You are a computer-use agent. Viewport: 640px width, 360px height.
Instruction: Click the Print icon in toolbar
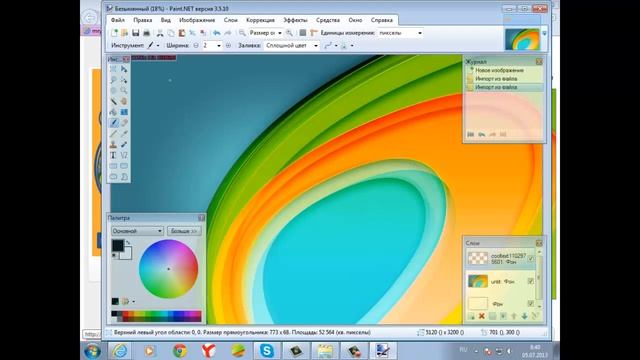coord(147,33)
